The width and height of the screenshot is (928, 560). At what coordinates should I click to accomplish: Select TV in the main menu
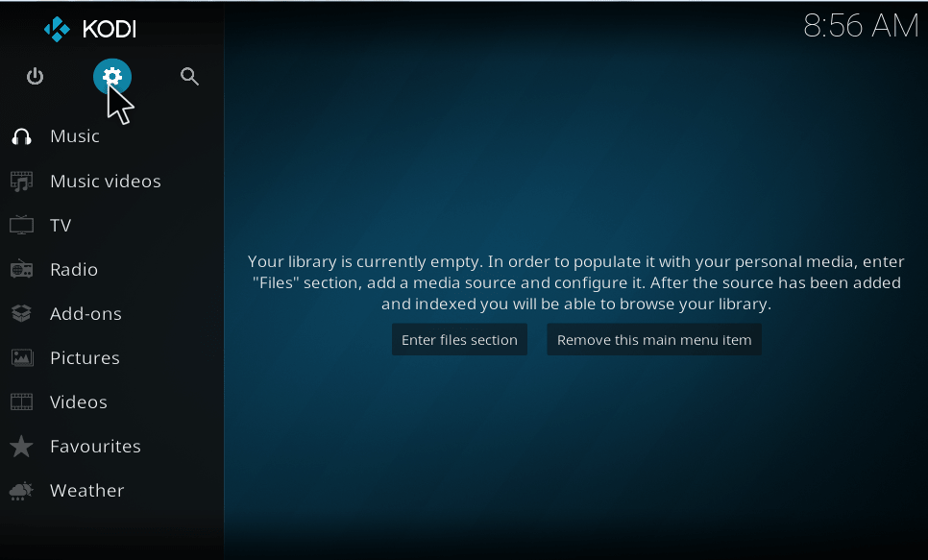coord(62,225)
